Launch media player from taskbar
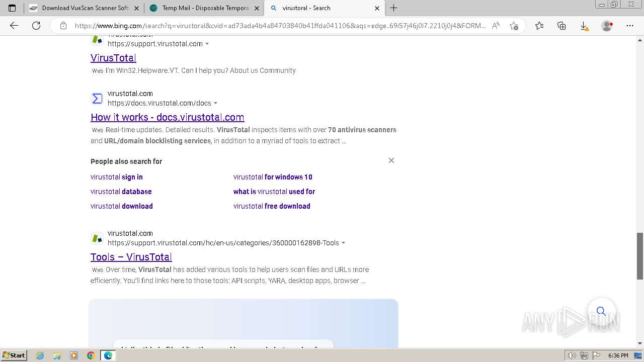The height and width of the screenshot is (362, 644). coord(74,355)
